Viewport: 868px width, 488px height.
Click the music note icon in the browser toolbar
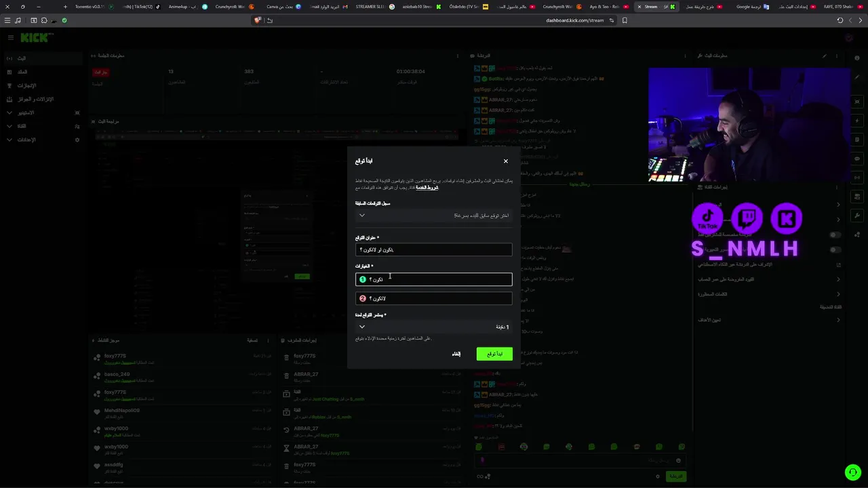click(18, 20)
